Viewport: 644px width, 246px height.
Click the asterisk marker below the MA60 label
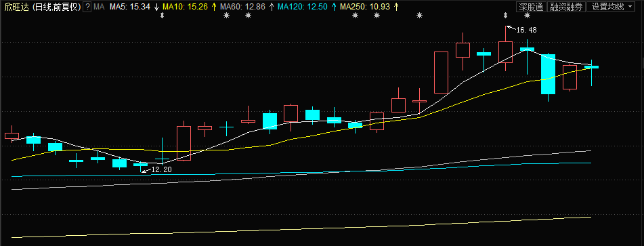pyautogui.click(x=226, y=16)
